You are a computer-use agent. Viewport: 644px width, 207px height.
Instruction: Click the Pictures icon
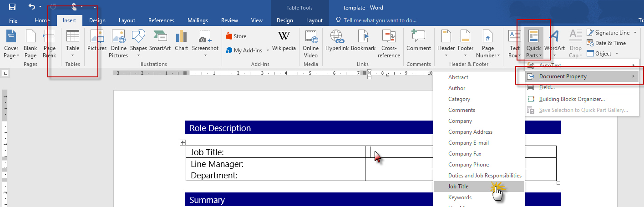click(97, 41)
